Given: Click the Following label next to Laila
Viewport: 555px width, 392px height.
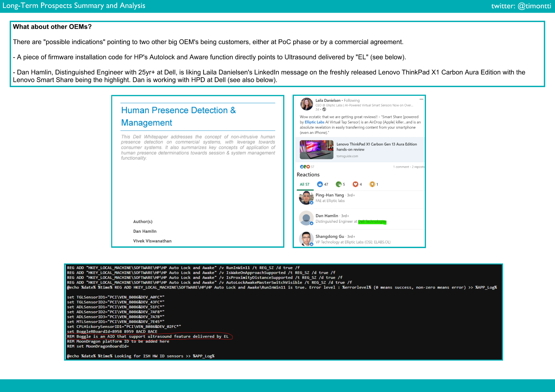Looking at the screenshot, I should click(x=352, y=101).
